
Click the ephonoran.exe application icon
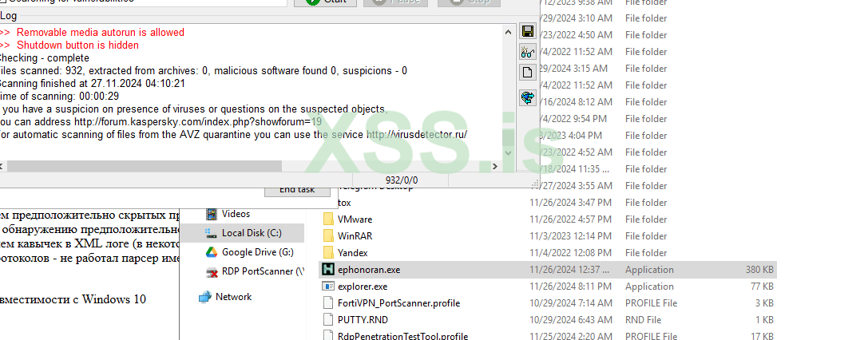click(x=328, y=270)
